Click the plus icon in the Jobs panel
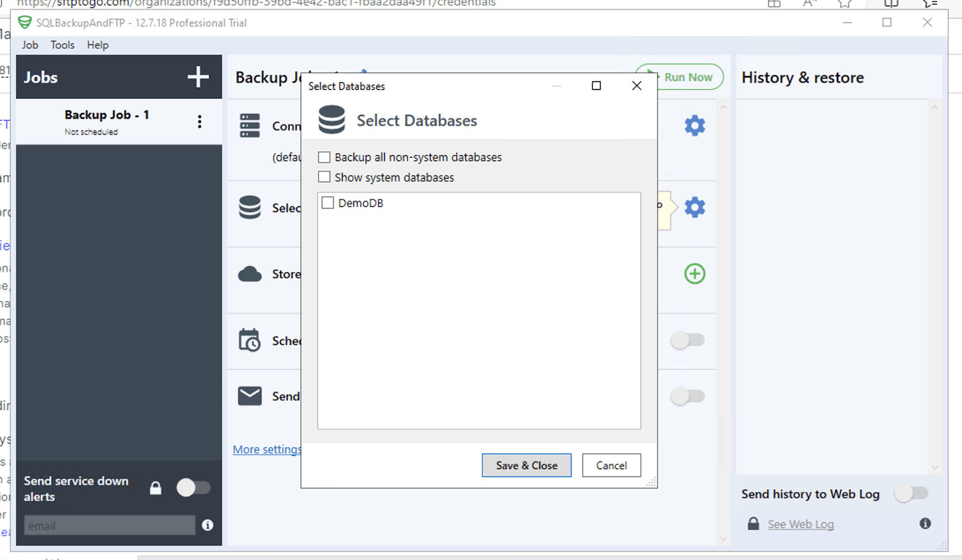Image resolution: width=962 pixels, height=560 pixels. tap(197, 77)
